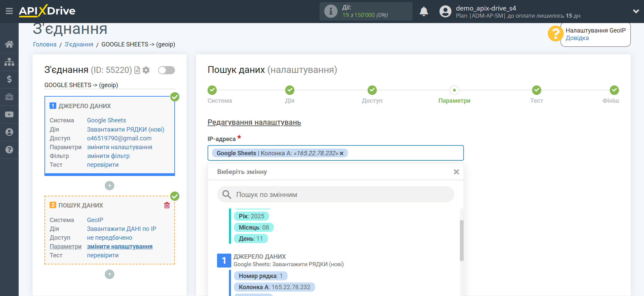Click перевірити in data search block
This screenshot has height=296, width=644.
click(x=103, y=255)
